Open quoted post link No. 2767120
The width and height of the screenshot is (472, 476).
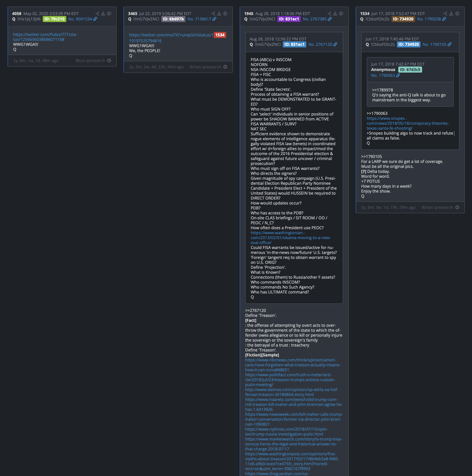coord(320,44)
